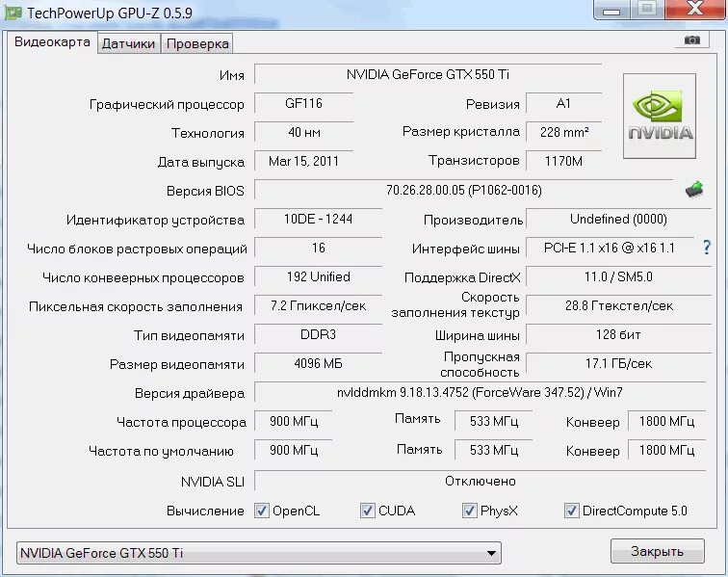Click the 192 Unified shaders field

coord(318,276)
